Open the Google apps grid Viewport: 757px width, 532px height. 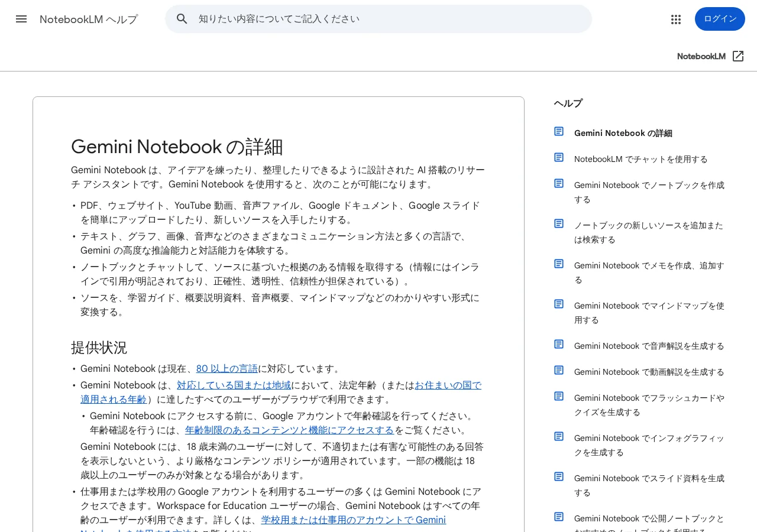coord(676,19)
